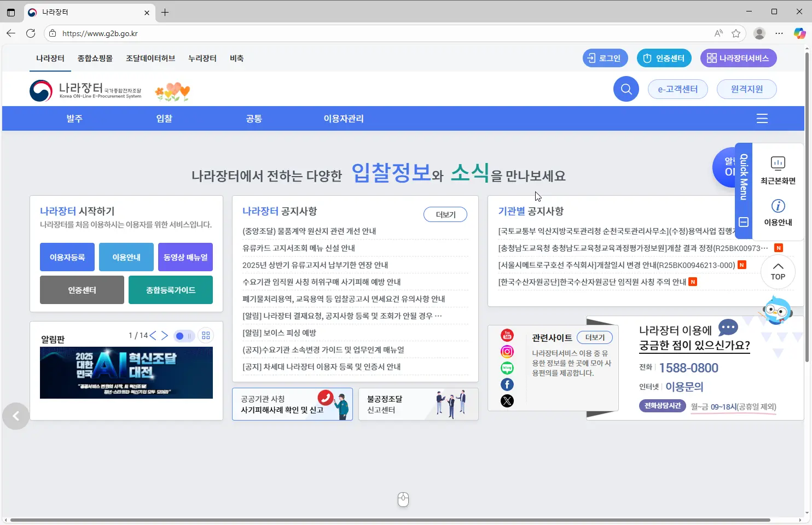Open the Facebook link icon
The height and width of the screenshot is (525, 812).
point(507,384)
